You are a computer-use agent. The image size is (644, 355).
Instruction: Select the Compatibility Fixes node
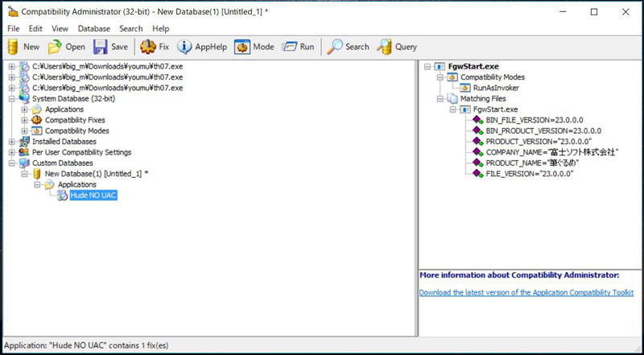pyautogui.click(x=75, y=120)
